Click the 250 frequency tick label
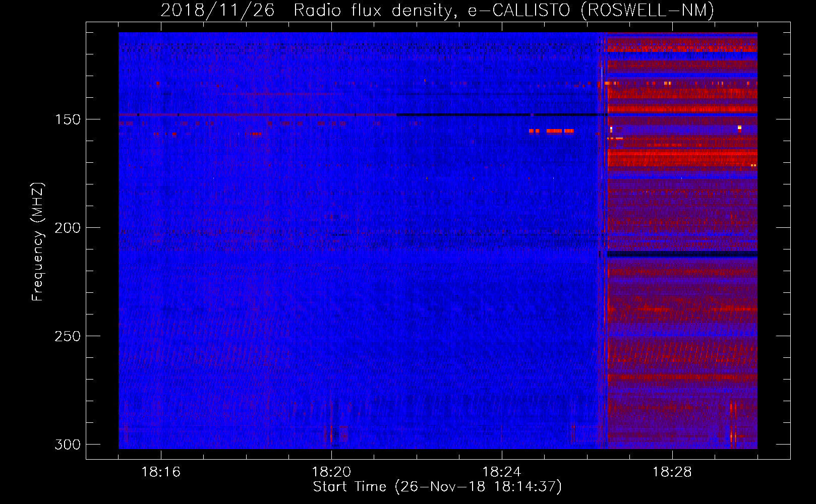This screenshot has height=504, width=816. point(68,336)
